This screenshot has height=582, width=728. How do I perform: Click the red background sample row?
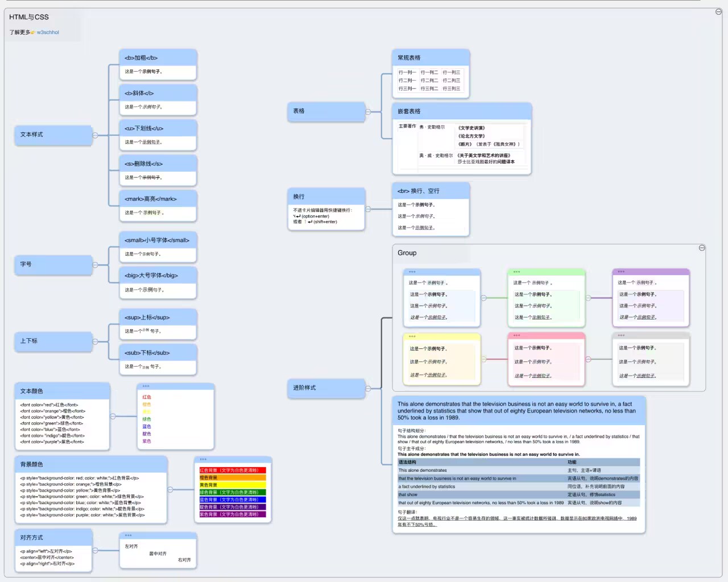tap(233, 471)
